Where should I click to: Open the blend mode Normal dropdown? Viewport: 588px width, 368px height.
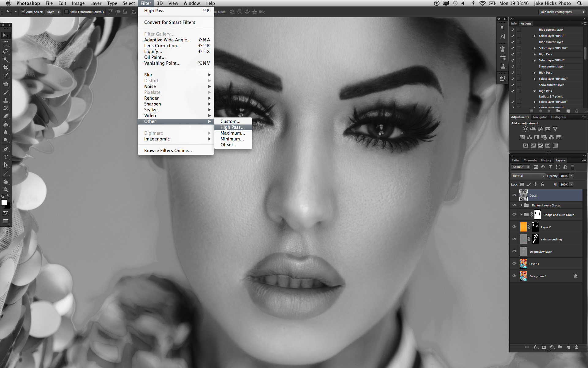[x=528, y=176]
